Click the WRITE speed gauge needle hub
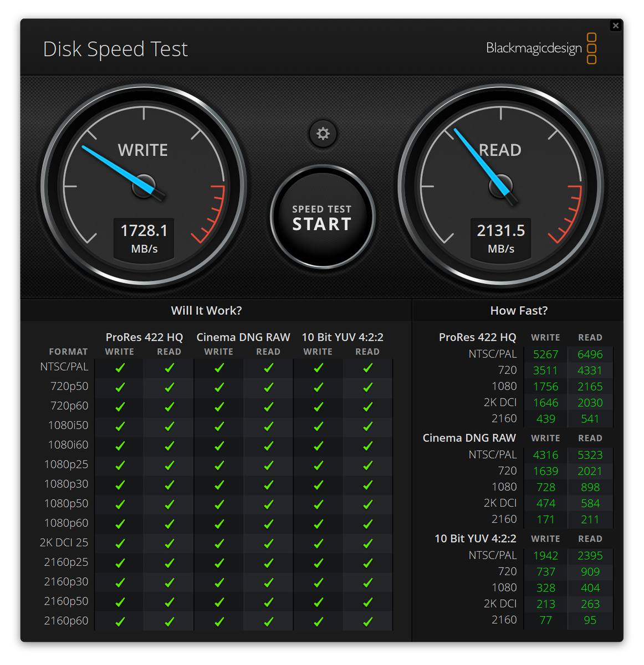The image size is (644, 665). pos(144,186)
